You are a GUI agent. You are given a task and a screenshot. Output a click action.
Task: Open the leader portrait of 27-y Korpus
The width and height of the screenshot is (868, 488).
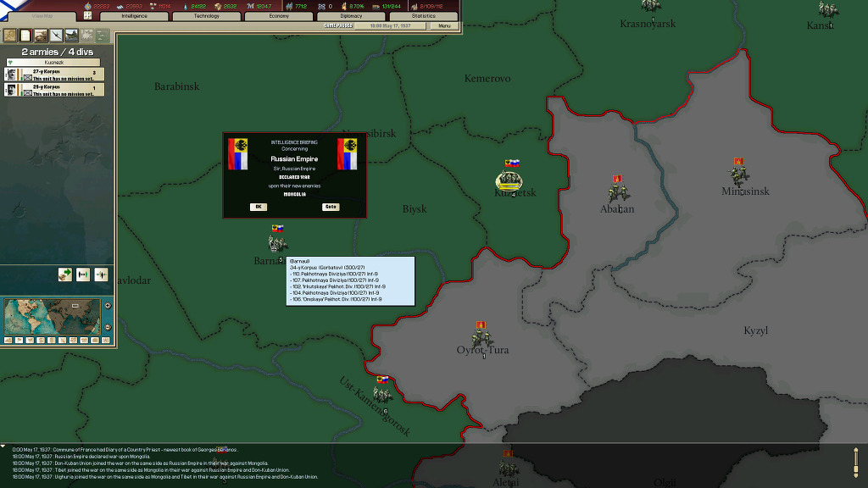tap(11, 75)
